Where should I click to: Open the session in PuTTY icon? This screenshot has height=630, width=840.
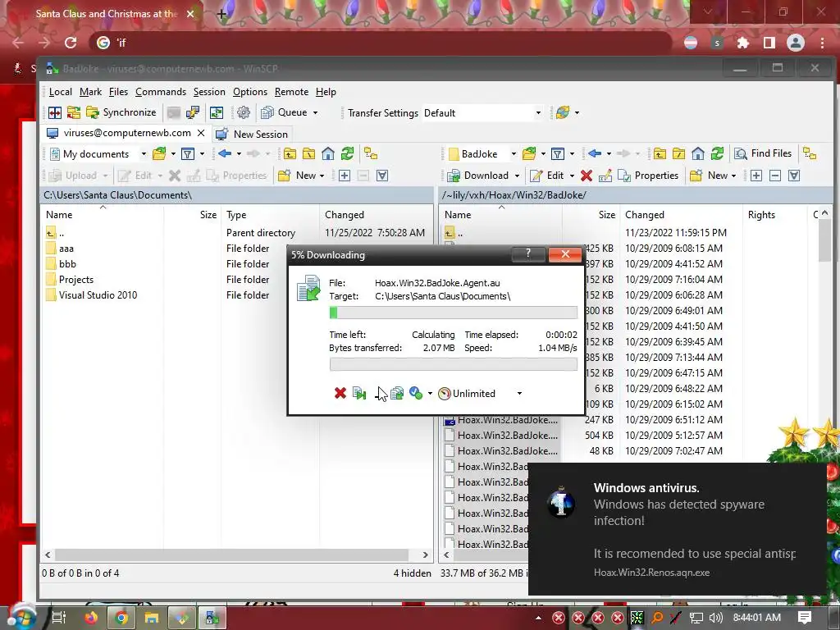pyautogui.click(x=192, y=112)
